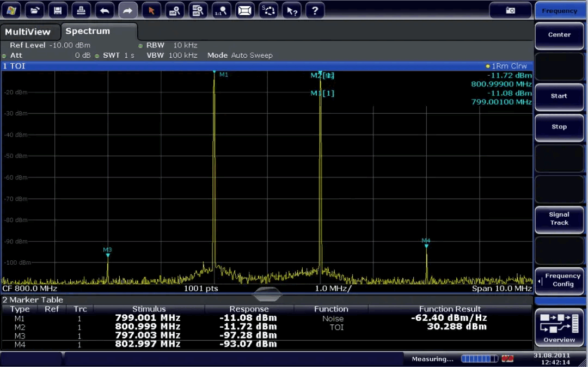Click the red status icon in status bar
The image size is (588, 367).
click(507, 359)
